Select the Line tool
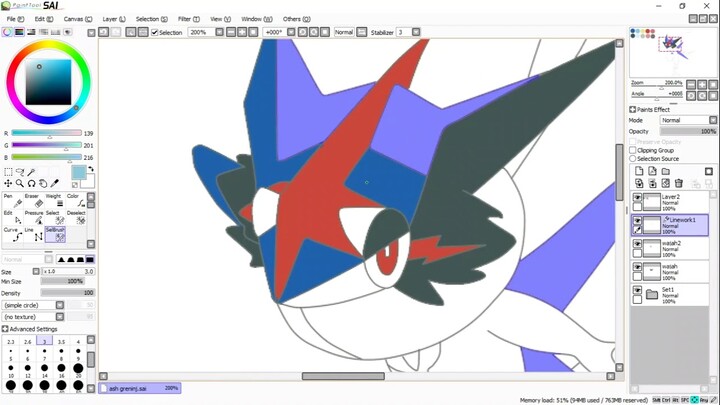The height and width of the screenshot is (405, 720). click(x=34, y=234)
